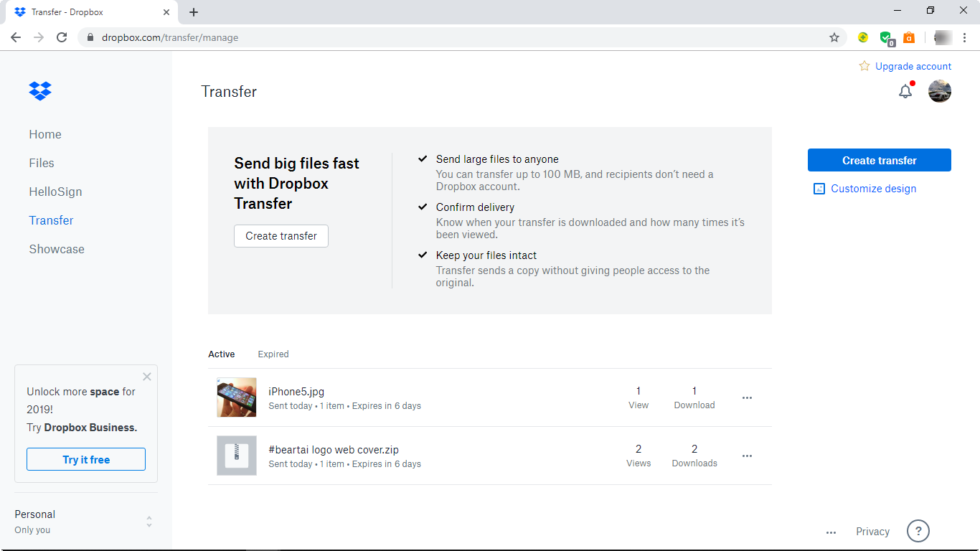The image size is (980, 551).
Task: Click the iPhone5.jpg file name
Action: tap(296, 392)
